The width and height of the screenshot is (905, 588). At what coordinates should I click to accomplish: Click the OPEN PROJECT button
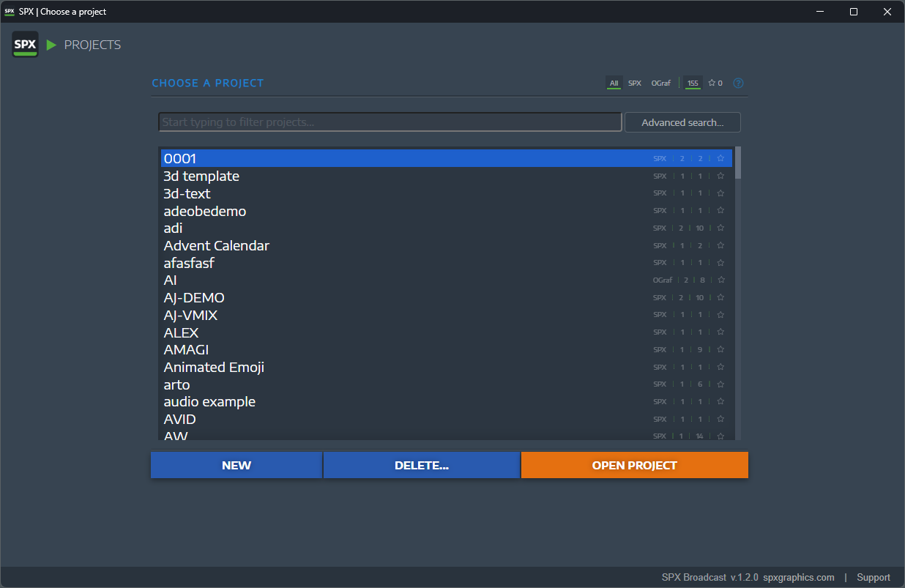click(x=635, y=465)
